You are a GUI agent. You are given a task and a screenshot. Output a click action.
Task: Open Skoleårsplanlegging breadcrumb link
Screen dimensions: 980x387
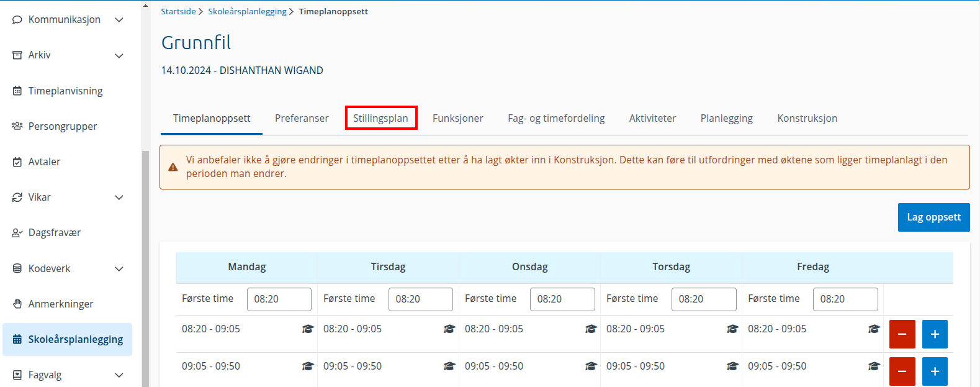(x=247, y=11)
